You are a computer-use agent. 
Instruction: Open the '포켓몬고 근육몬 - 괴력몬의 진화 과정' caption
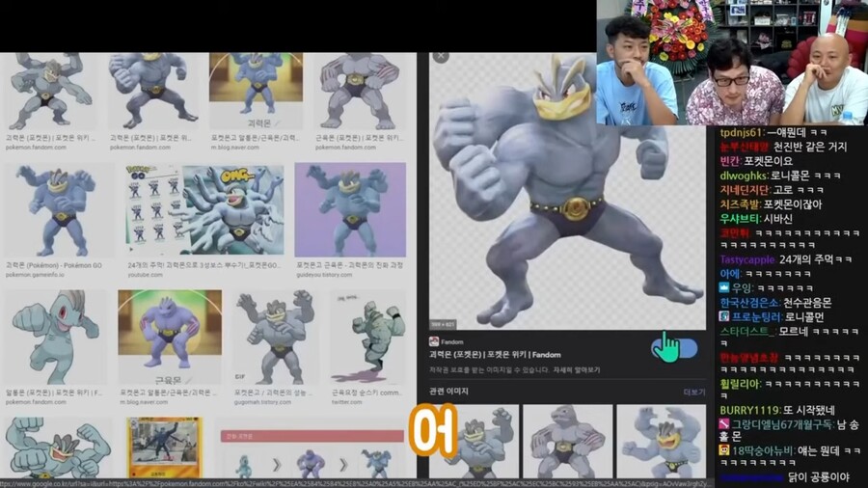click(x=349, y=265)
